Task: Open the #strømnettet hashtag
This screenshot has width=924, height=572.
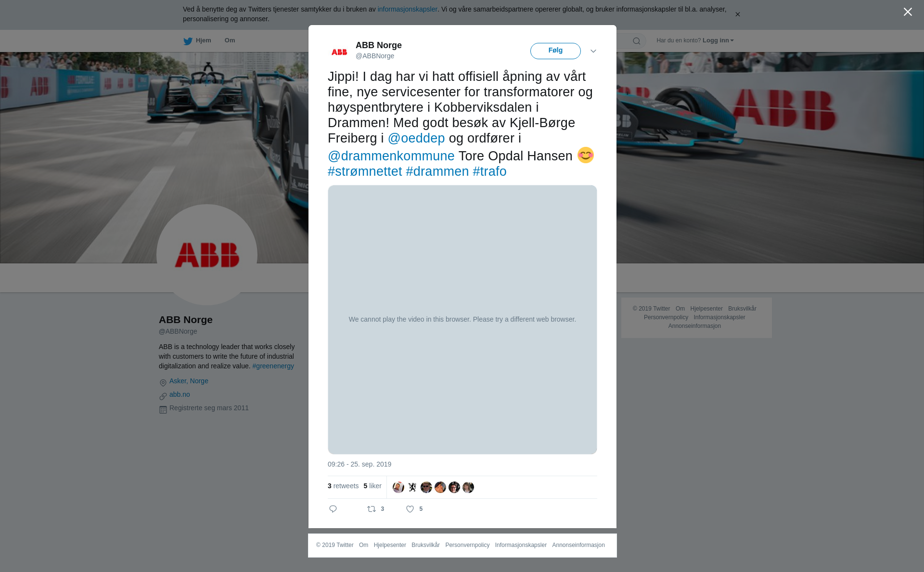Action: coord(365,171)
